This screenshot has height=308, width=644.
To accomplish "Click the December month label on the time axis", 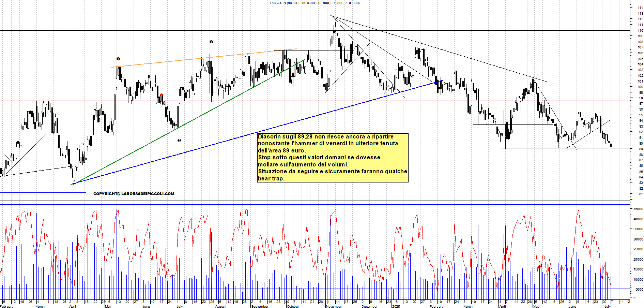I will [369, 306].
